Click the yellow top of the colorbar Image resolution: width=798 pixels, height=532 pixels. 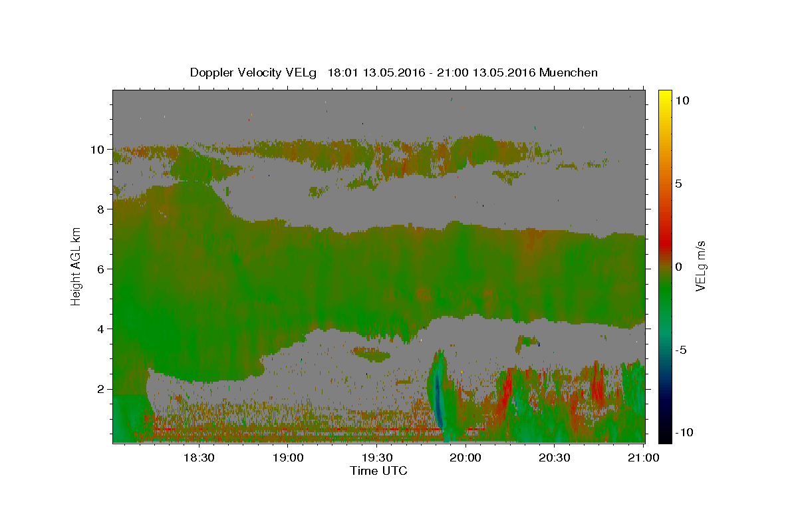665,94
